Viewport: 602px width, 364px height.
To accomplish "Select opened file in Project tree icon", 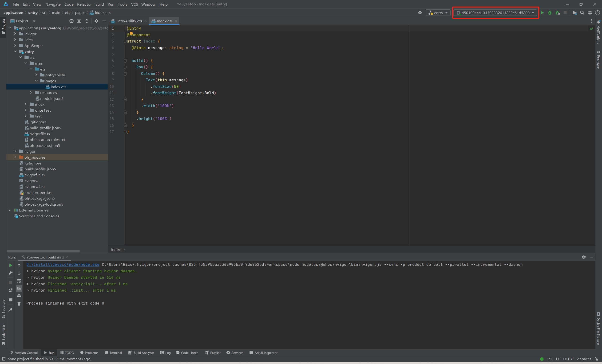I will (x=71, y=21).
